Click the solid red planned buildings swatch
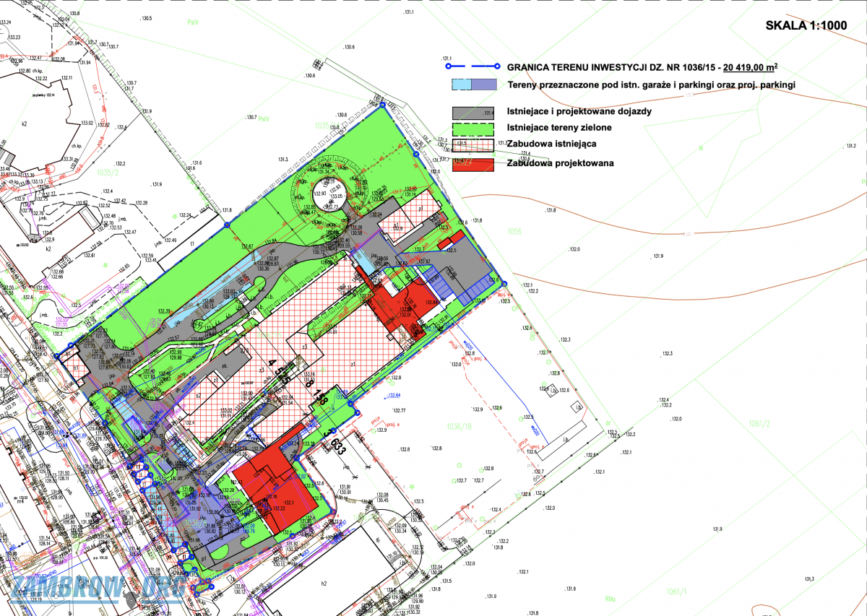 pyautogui.click(x=473, y=164)
